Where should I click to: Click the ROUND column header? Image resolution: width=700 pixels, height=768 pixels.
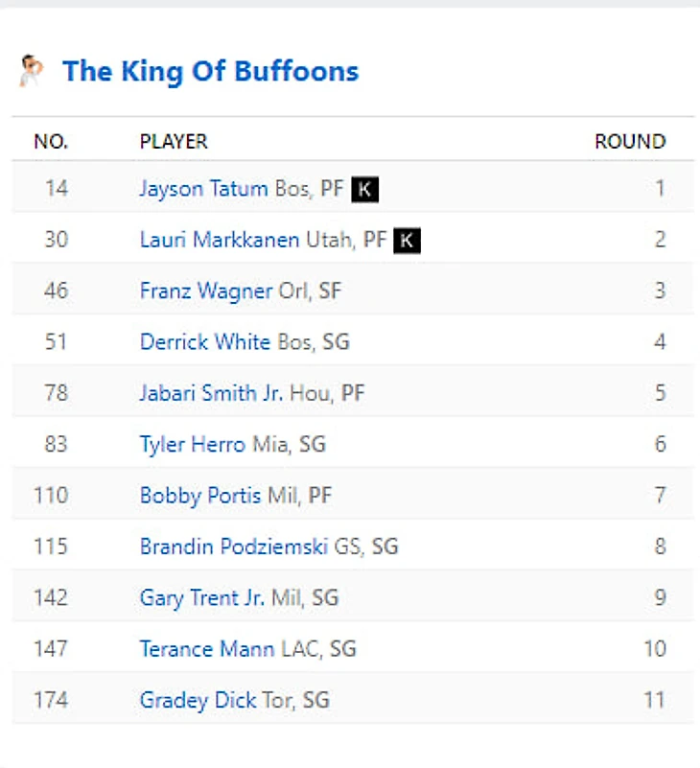coord(630,142)
